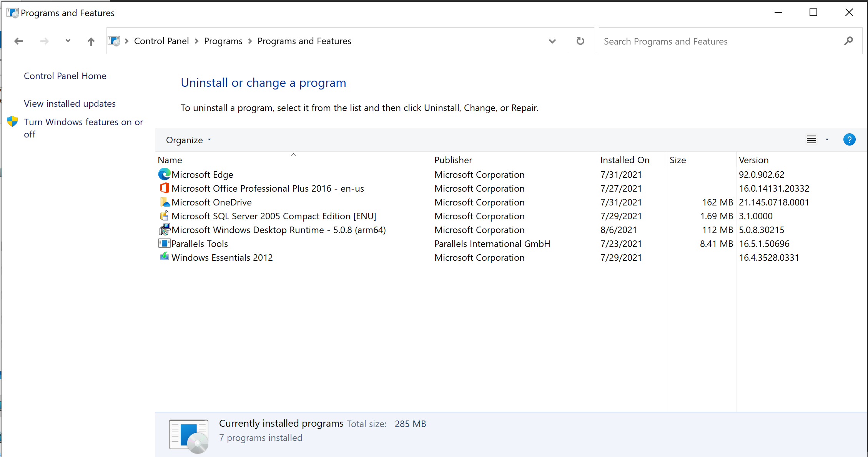Click the change view list icon
This screenshot has height=457, width=868.
(x=811, y=140)
